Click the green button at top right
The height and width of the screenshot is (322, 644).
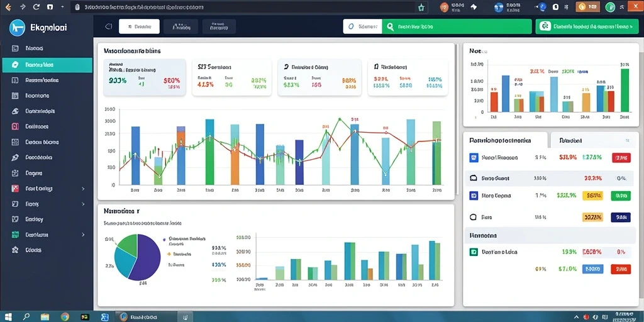click(587, 26)
